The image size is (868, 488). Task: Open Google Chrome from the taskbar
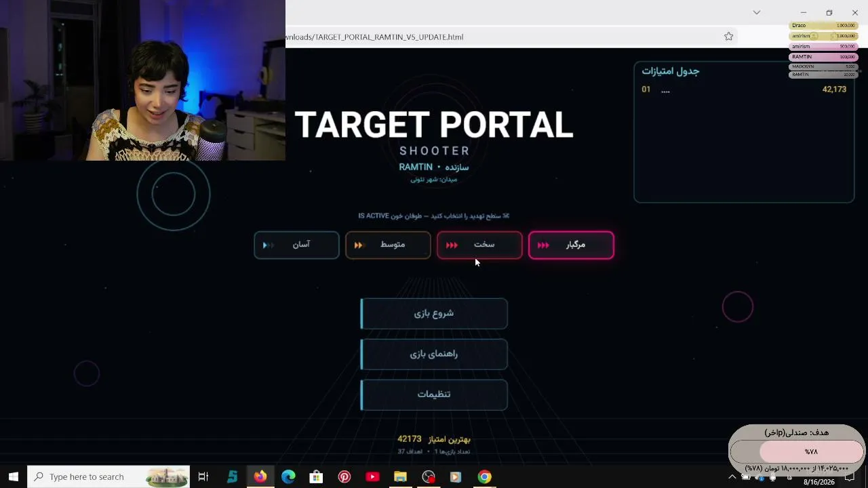click(484, 476)
